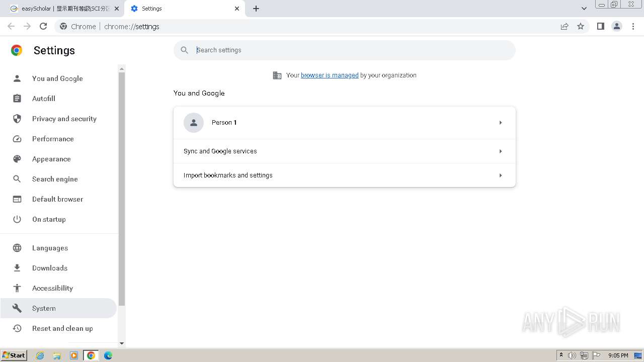The height and width of the screenshot is (362, 644).
Task: Open a new tab with plus button
Action: pos(256,9)
